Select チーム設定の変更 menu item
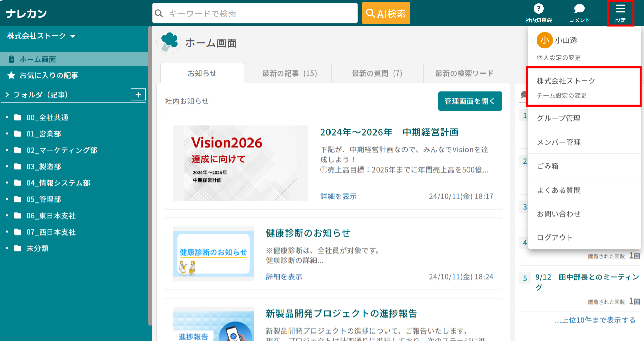 point(562,96)
